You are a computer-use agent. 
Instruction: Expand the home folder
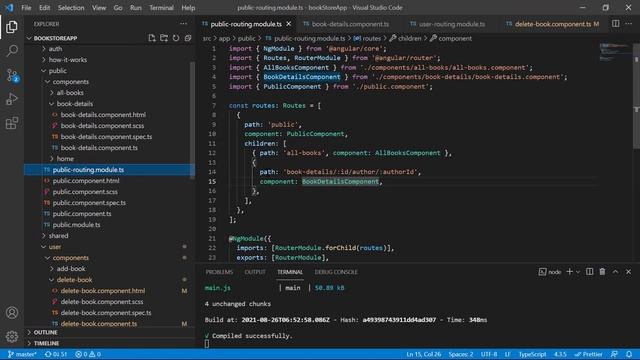(65, 158)
